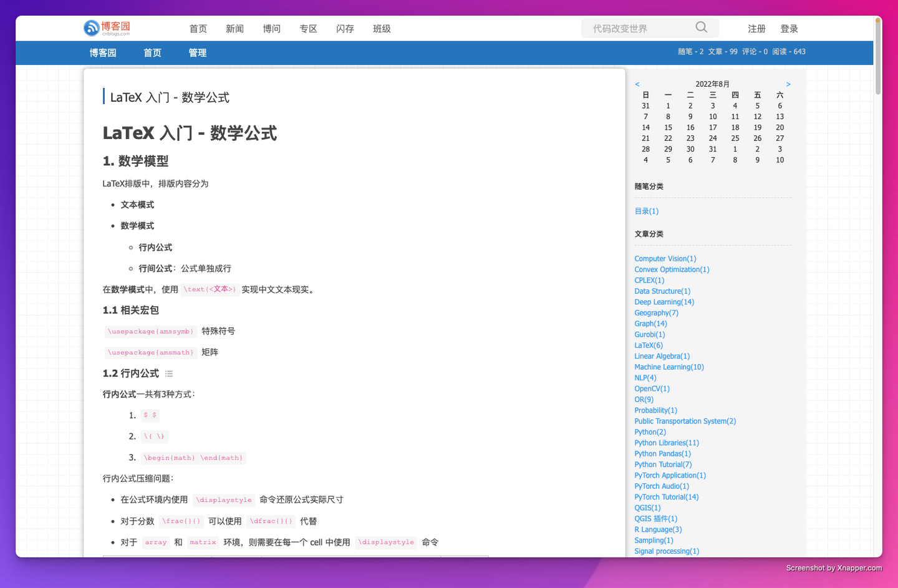Select August 15 on the calendar

point(668,127)
